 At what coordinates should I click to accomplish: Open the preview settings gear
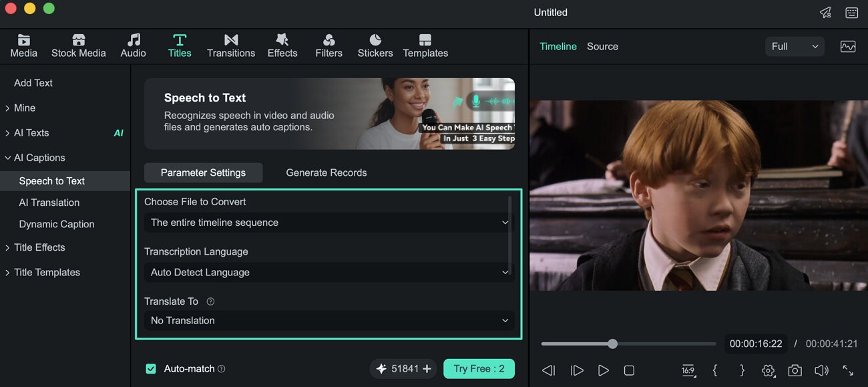tap(769, 370)
